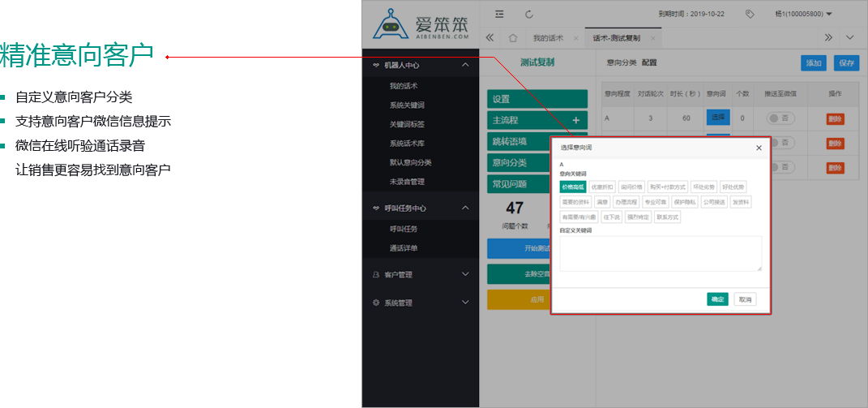The image size is (868, 408).
Task: Click the blue 保存 button
Action: tap(846, 63)
